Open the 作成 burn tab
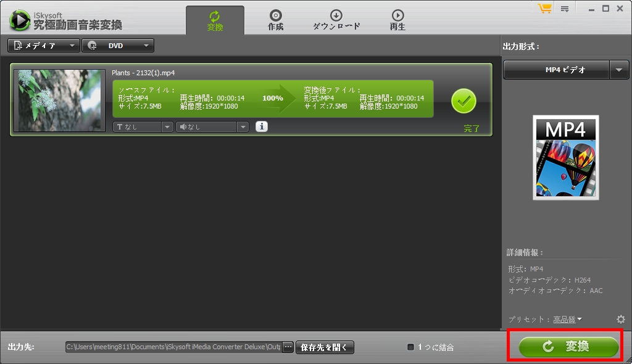The image size is (632, 364). click(276, 21)
